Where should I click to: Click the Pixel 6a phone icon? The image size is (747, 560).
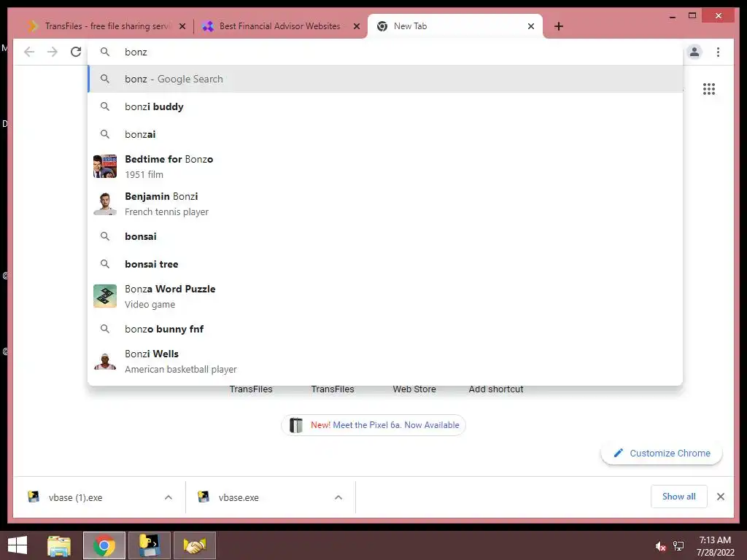coord(296,425)
